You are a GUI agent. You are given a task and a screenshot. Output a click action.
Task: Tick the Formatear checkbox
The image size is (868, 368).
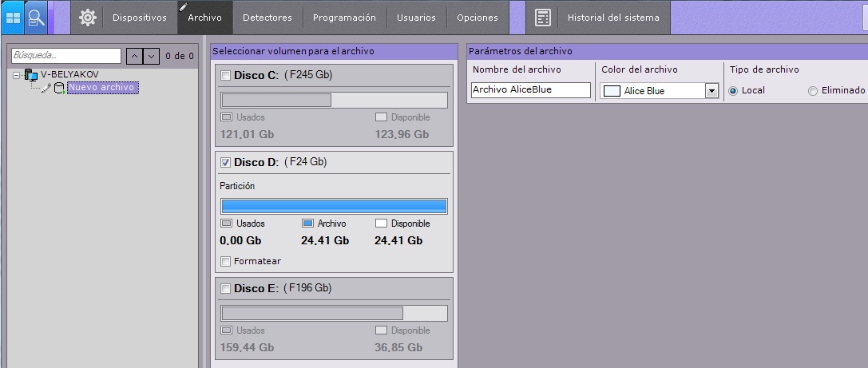click(x=225, y=261)
